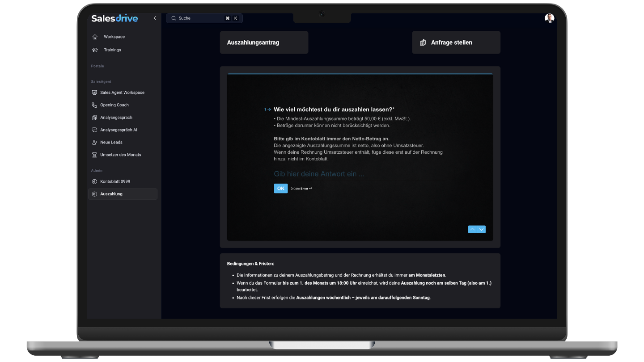Click the Anfrage stellen button

tap(456, 42)
